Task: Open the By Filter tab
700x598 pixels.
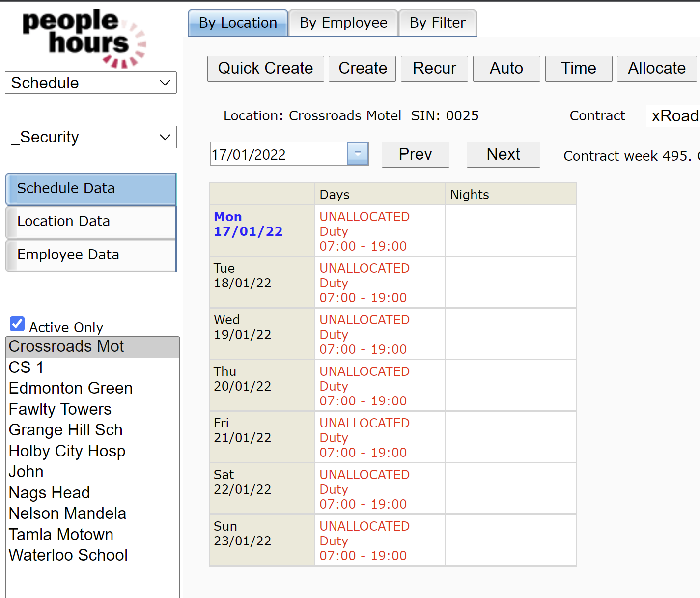Action: pyautogui.click(x=437, y=23)
